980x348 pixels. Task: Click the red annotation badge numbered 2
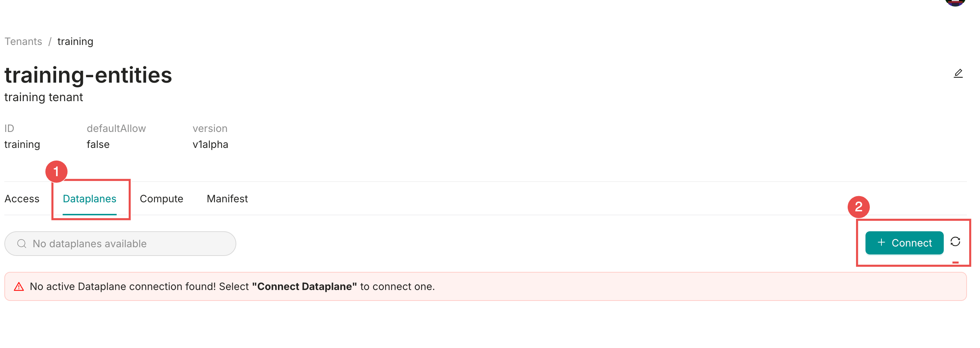point(858,207)
